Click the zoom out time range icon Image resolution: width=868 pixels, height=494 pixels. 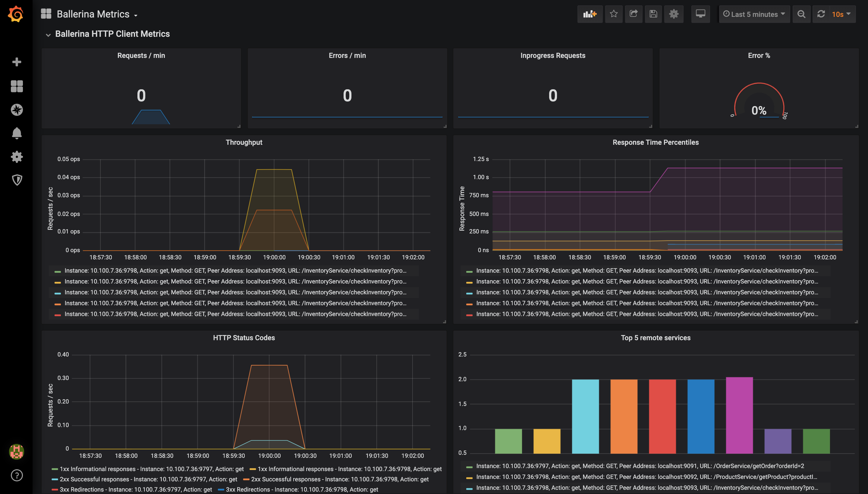pos(801,14)
